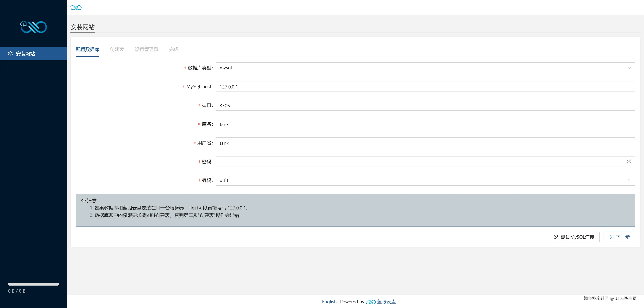Click the speaker icon beside 注意
This screenshot has width=644, height=308.
(83, 200)
